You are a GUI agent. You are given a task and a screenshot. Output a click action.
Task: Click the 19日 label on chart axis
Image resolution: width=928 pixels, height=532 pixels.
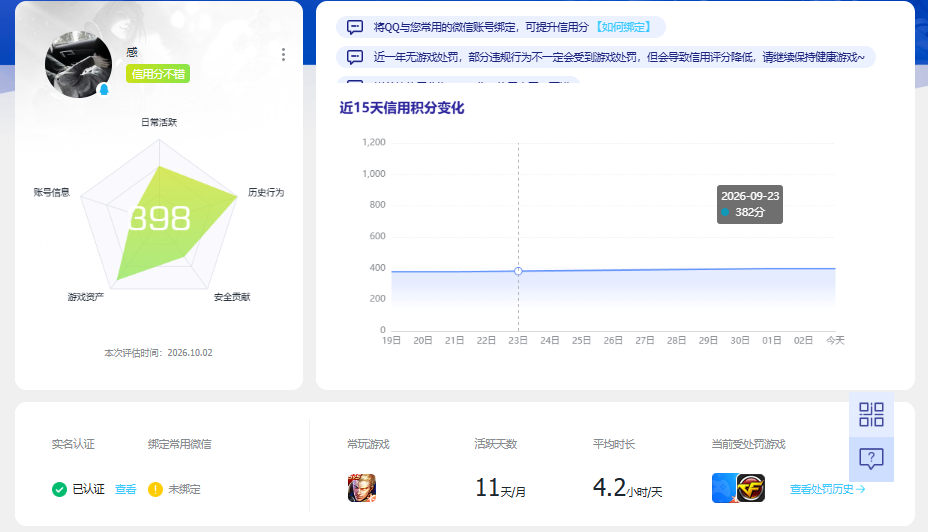[391, 340]
